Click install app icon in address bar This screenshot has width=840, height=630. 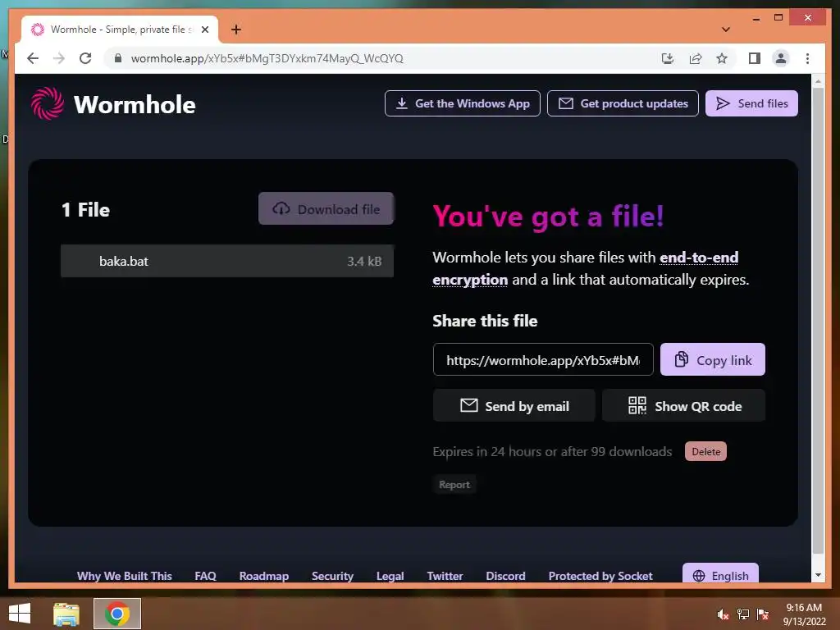668,58
